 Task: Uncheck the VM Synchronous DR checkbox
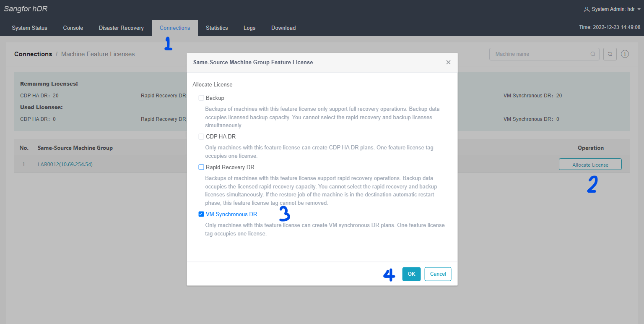pyautogui.click(x=201, y=214)
